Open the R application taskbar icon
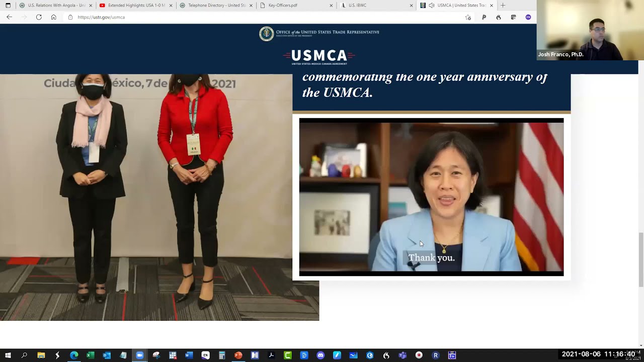 436,355
